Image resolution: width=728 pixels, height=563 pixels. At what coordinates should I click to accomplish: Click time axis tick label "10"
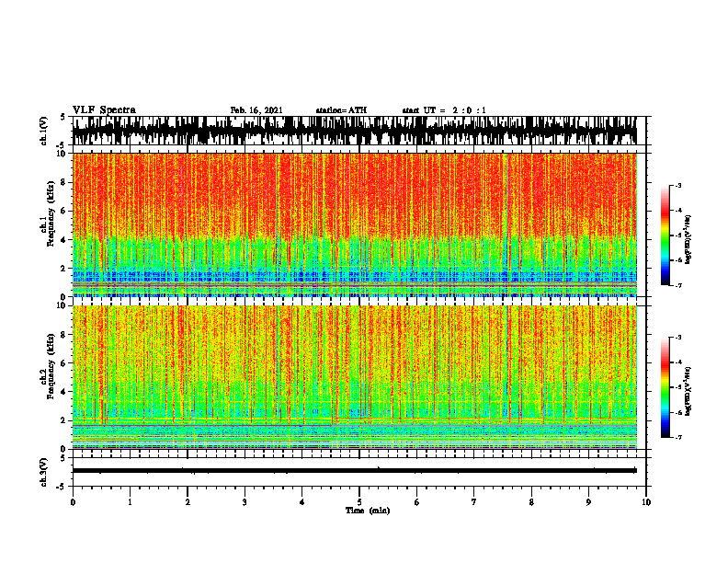(646, 502)
